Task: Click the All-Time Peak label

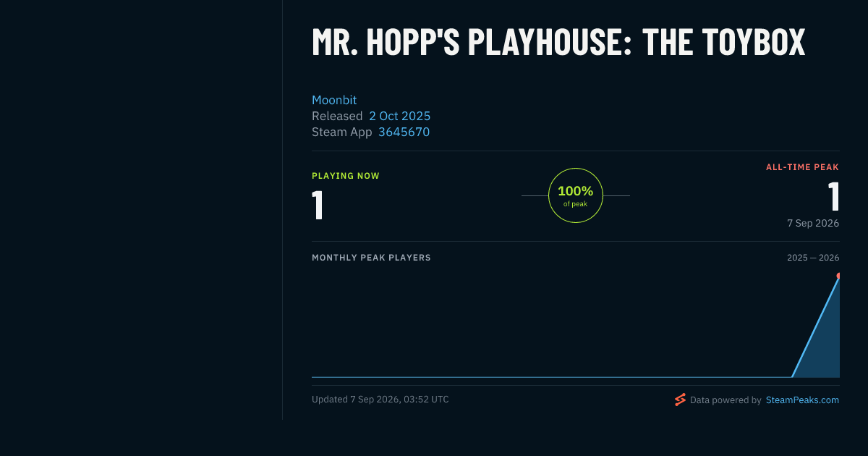Action: click(x=802, y=167)
